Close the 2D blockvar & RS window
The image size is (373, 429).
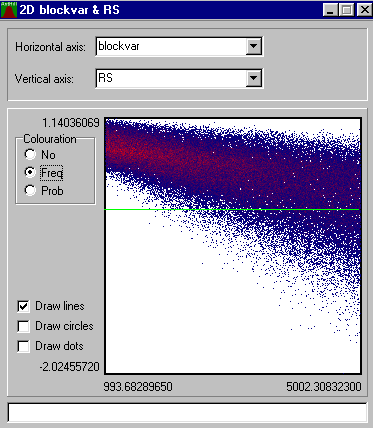coord(364,10)
